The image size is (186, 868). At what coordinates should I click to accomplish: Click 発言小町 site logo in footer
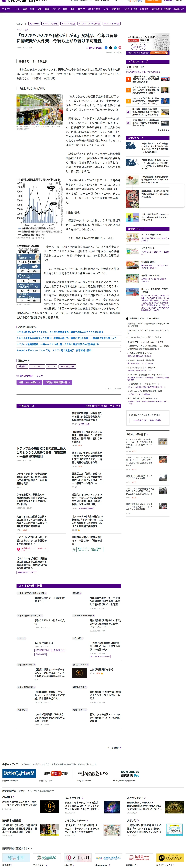tap(16, 858)
